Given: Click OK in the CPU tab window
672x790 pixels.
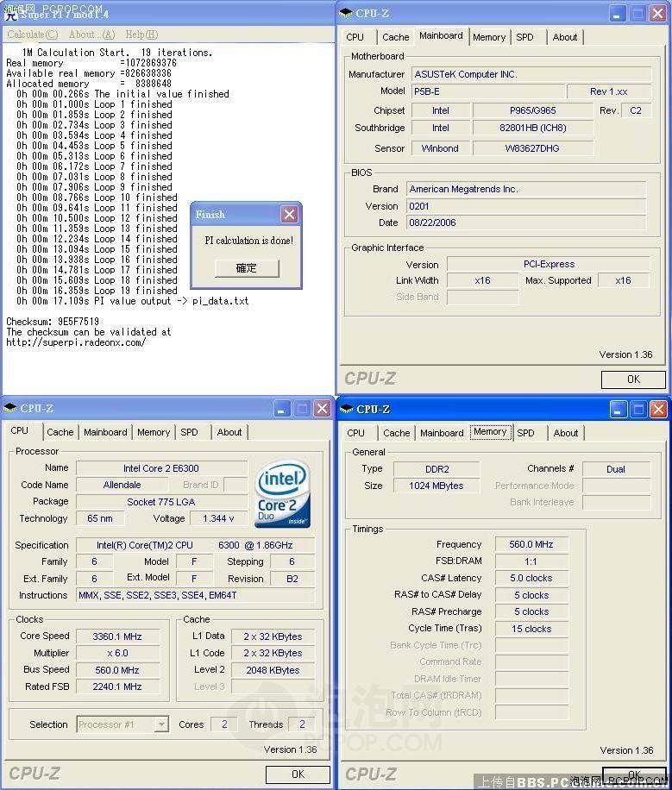Looking at the screenshot, I should tap(298, 774).
